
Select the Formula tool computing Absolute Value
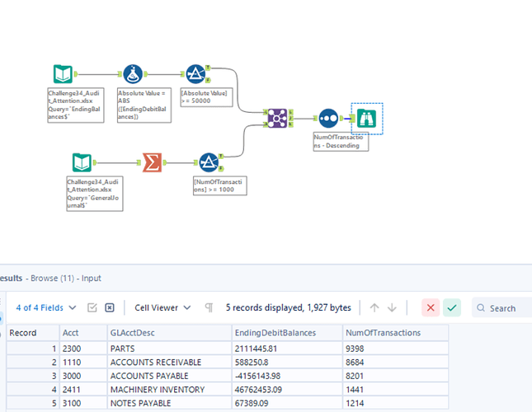[133, 74]
